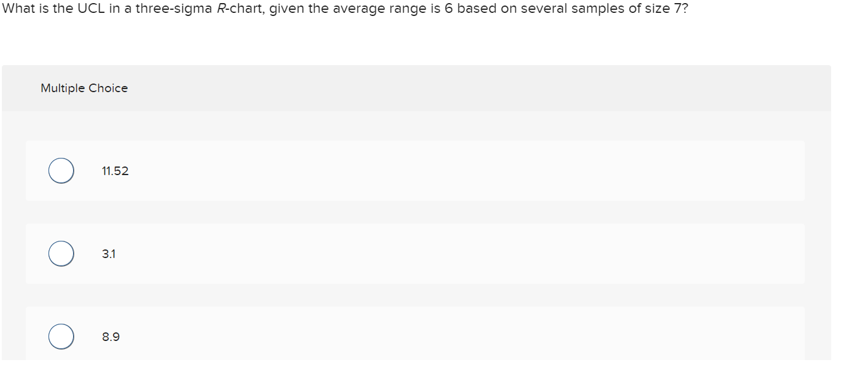Click the answer row containing 11.52

pyautogui.click(x=368, y=170)
